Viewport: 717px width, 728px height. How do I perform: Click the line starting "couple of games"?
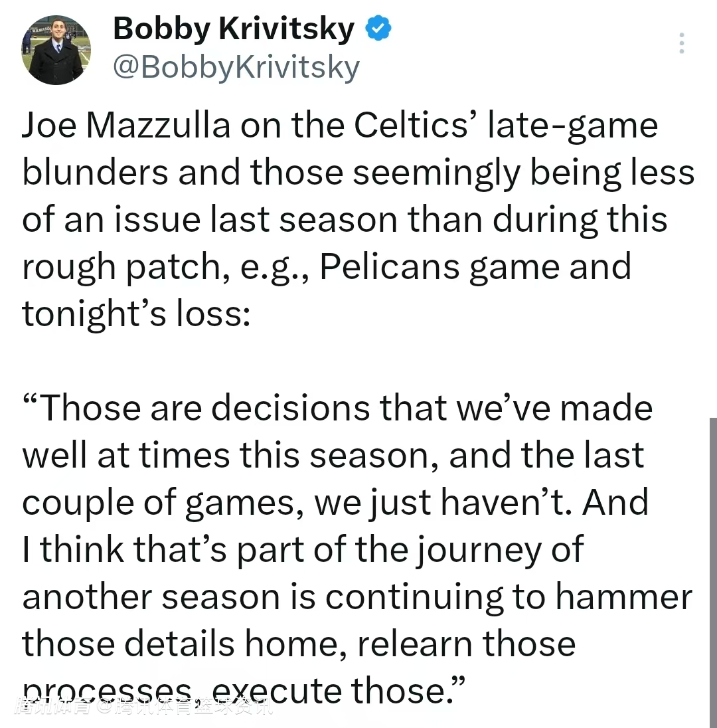coord(335,503)
